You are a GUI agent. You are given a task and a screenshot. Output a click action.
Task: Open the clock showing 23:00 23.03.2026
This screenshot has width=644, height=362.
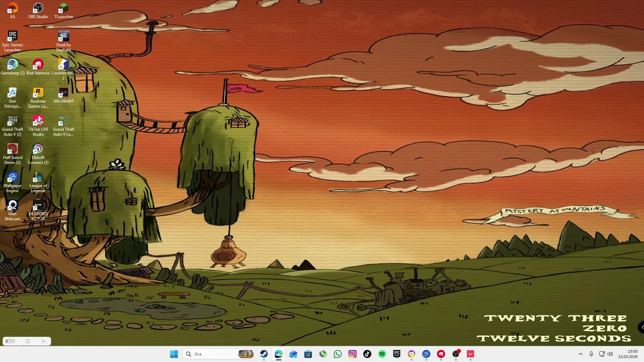click(628, 354)
